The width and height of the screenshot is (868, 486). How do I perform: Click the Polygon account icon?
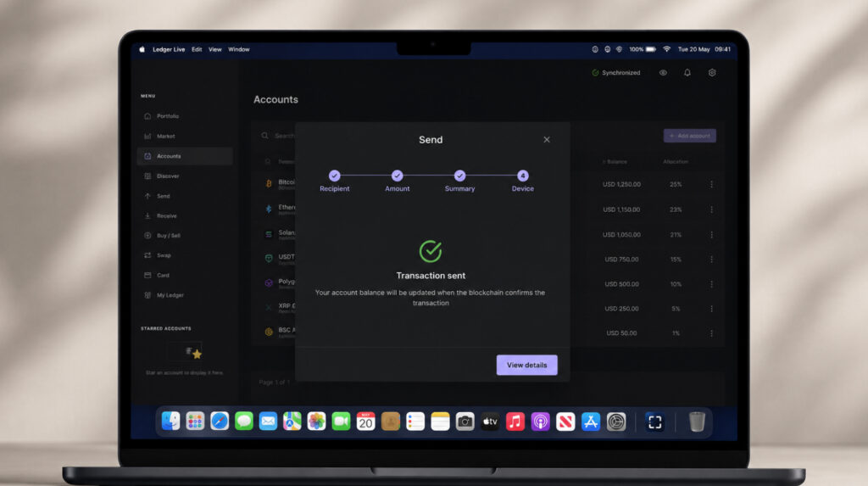(269, 283)
